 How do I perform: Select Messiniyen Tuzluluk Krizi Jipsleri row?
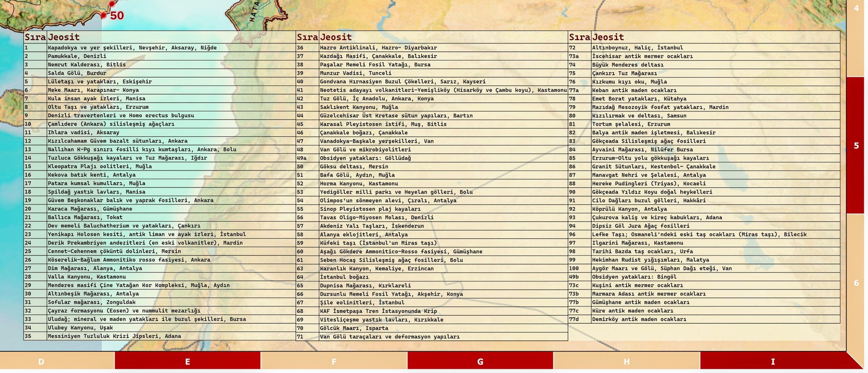114,336
